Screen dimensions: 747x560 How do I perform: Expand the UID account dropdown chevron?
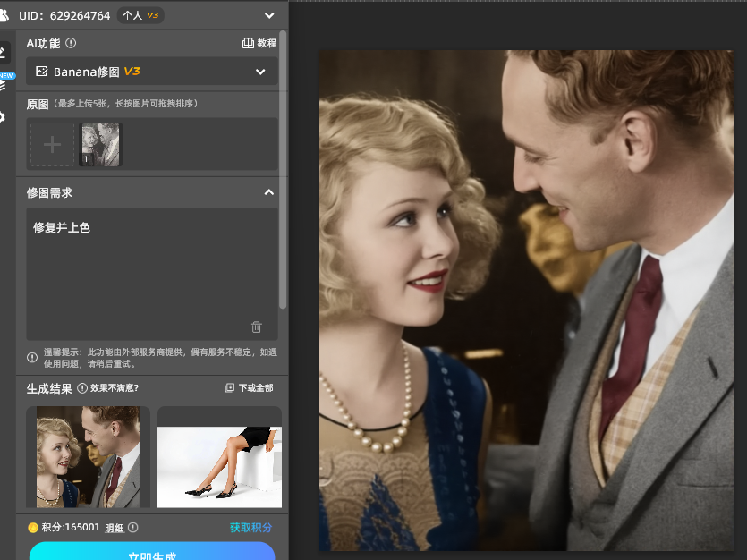pos(269,15)
